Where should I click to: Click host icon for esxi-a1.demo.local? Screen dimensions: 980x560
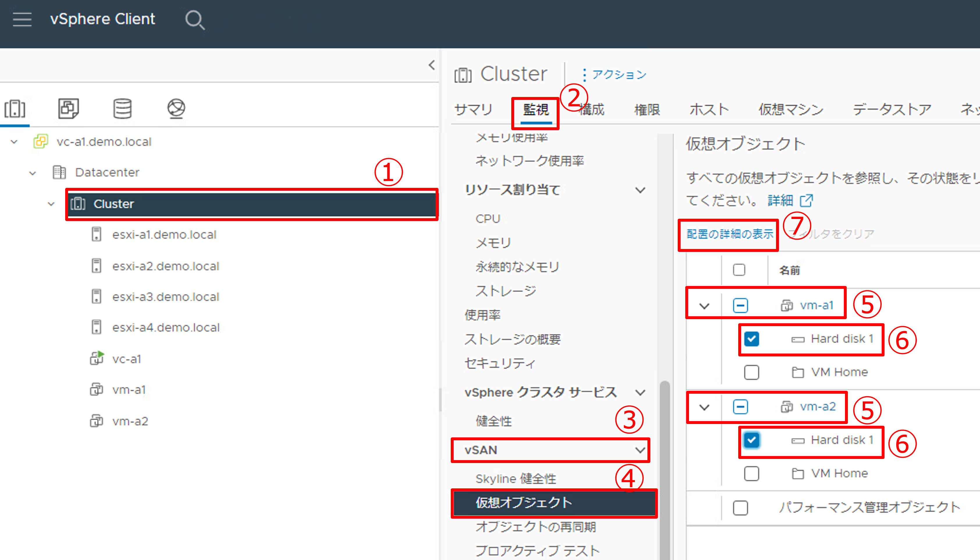tap(97, 234)
